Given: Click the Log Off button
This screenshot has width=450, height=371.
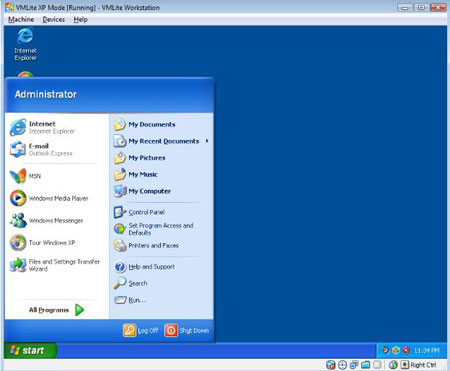Looking at the screenshot, I should pyautogui.click(x=140, y=330).
